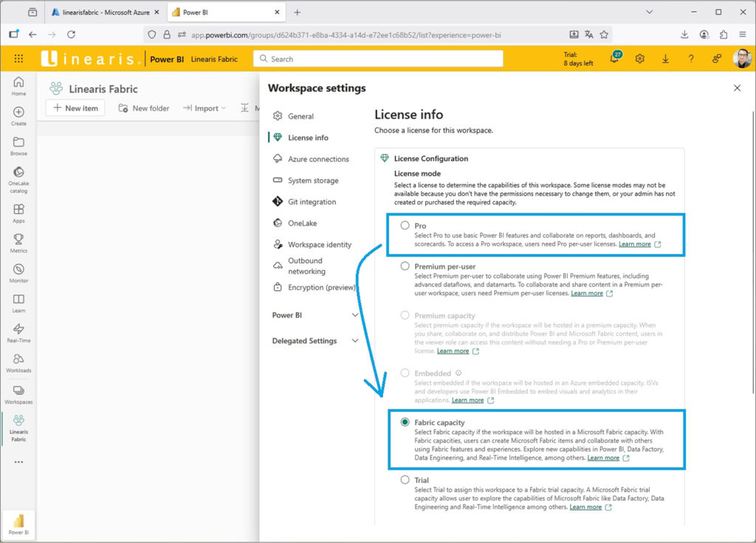756x543 pixels.
Task: Open Monitor in left navigation
Action: point(18,273)
